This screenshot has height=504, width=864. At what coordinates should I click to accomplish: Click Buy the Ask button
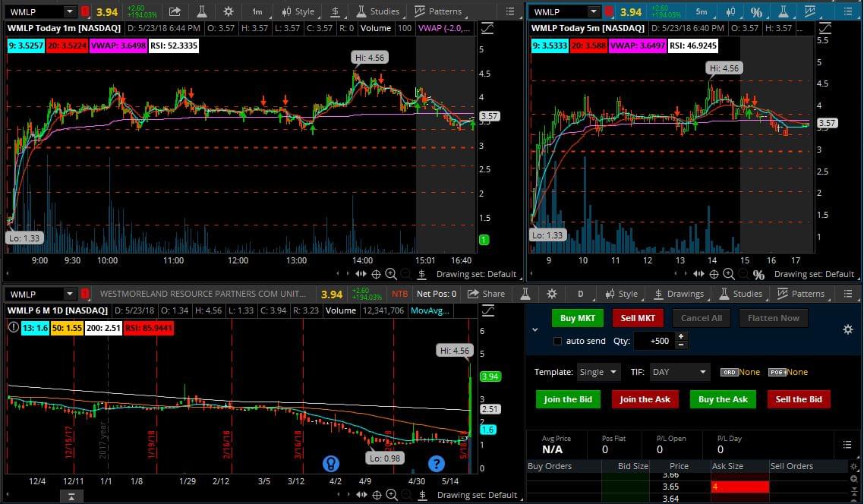click(723, 399)
